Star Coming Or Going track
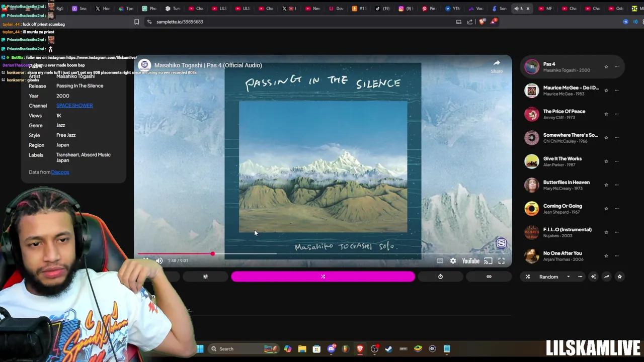The height and width of the screenshot is (362, 644). click(606, 209)
